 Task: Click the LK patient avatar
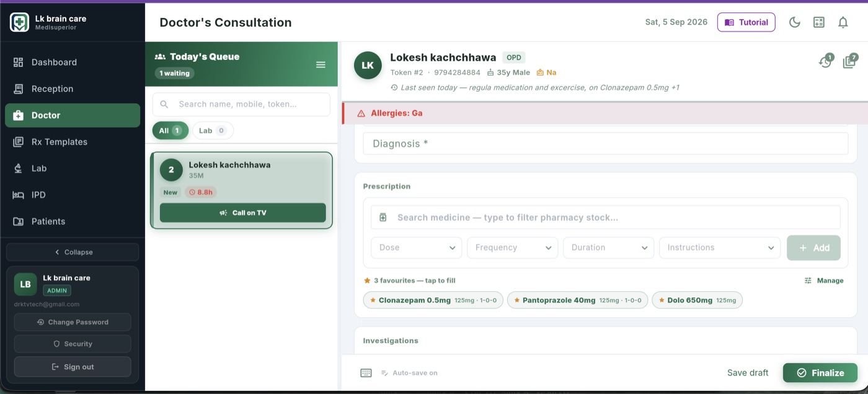point(368,66)
